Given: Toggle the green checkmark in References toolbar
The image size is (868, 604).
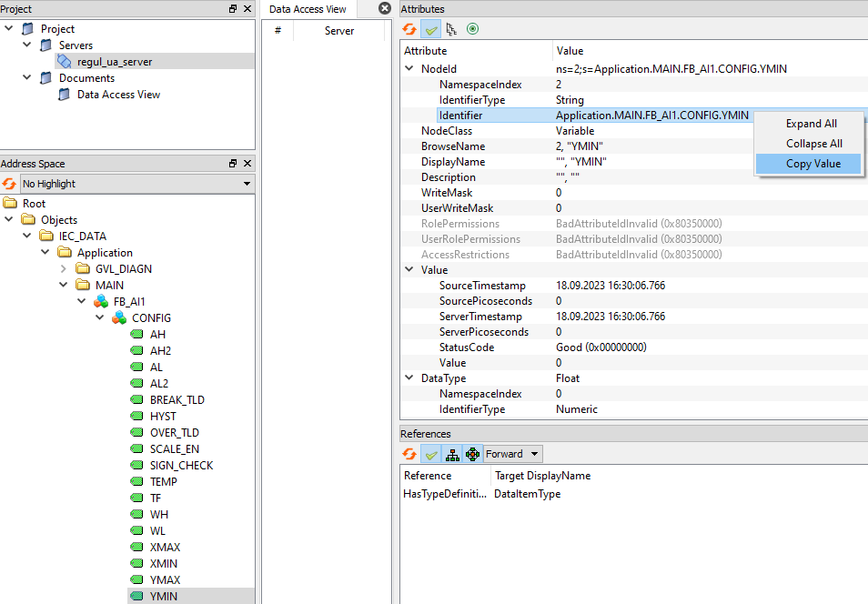Looking at the screenshot, I should (x=431, y=454).
